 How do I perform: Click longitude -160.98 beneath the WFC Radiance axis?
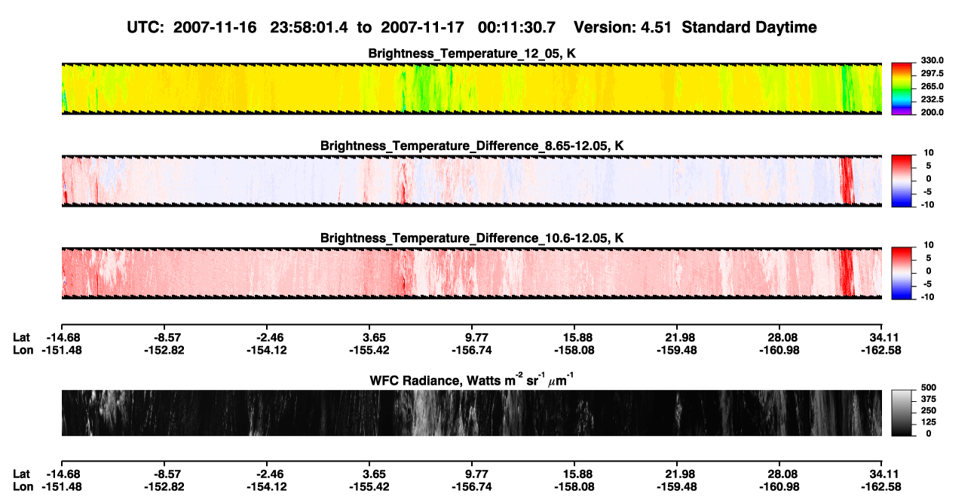coord(779,486)
